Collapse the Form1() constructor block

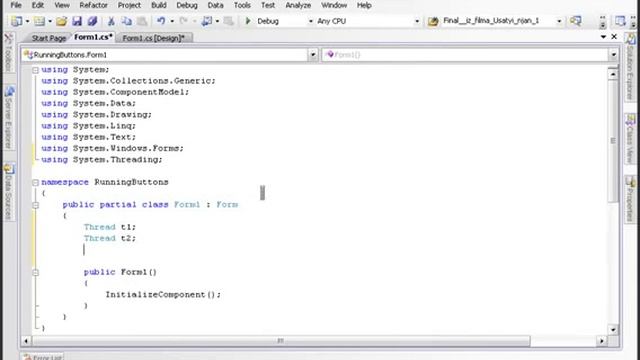point(36,272)
